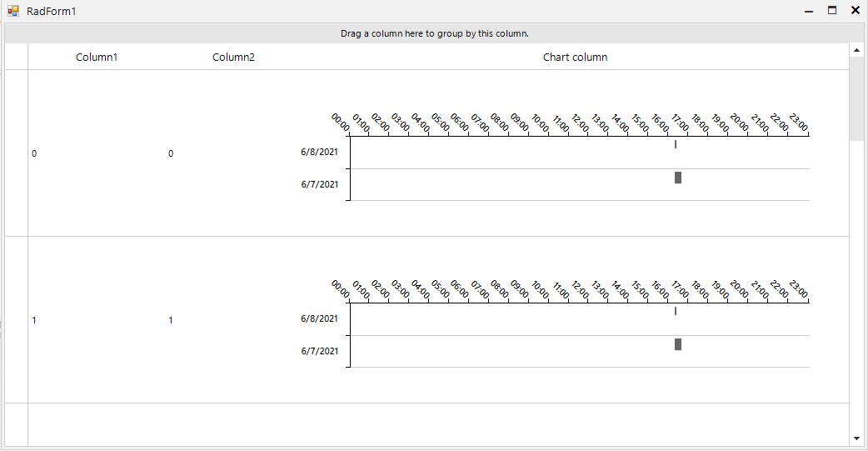
Task: Click the vertical scrollbar up arrow
Action: [856, 51]
